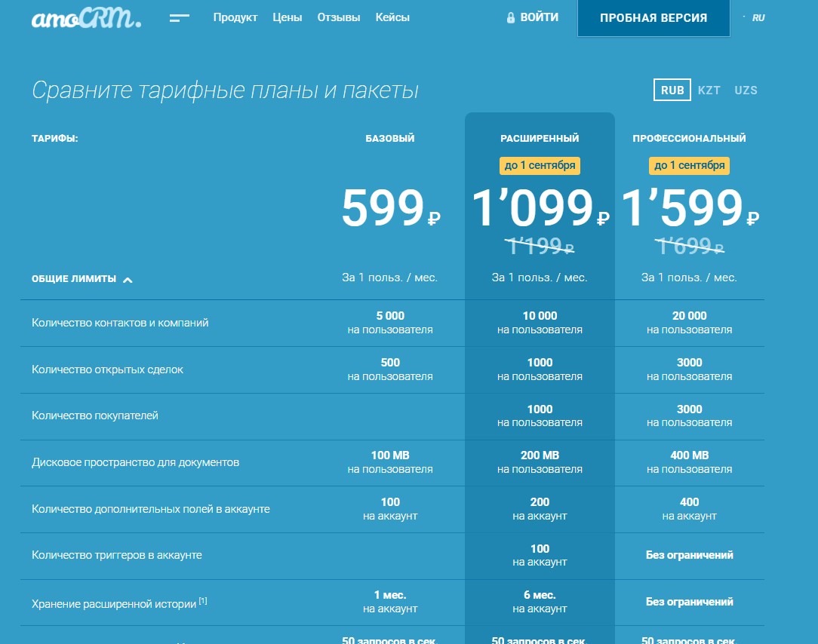Click the amoCRM logo
This screenshot has height=644, width=818.
(86, 18)
